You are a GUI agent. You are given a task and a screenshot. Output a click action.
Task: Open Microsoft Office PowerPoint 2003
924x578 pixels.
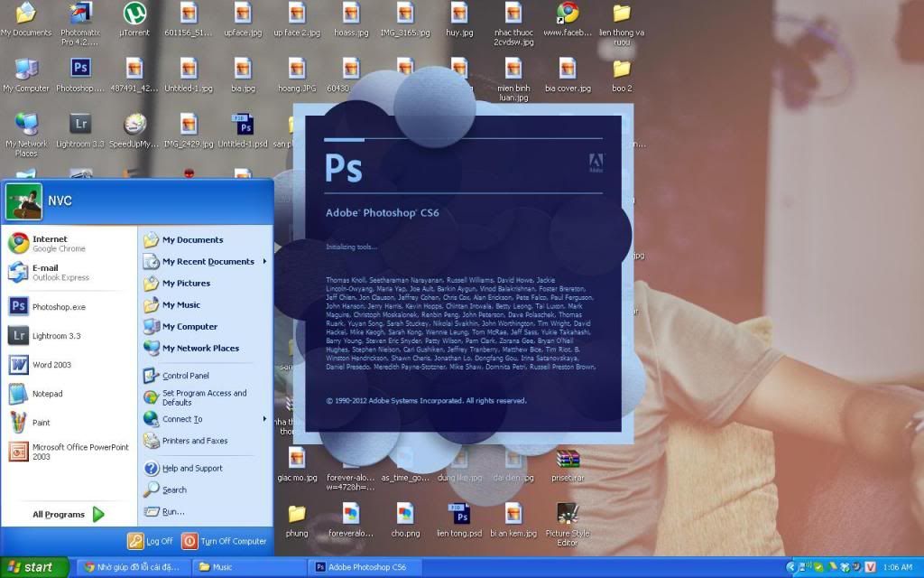pyautogui.click(x=69, y=452)
